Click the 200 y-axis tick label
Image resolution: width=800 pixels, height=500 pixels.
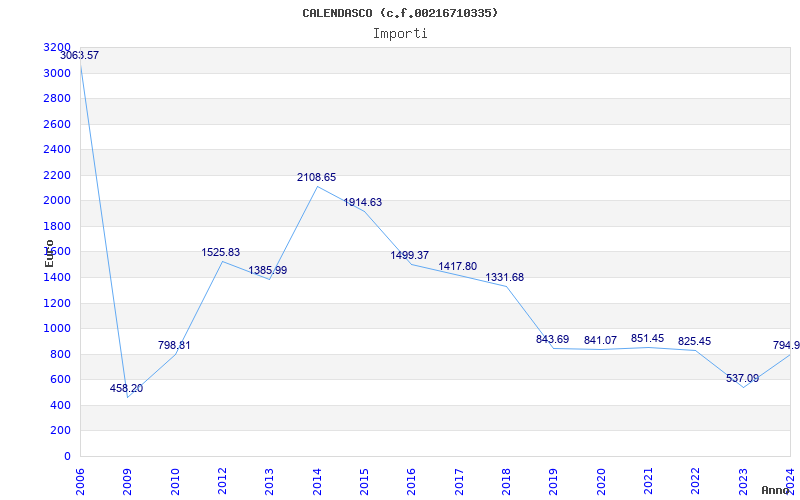[x=60, y=431]
